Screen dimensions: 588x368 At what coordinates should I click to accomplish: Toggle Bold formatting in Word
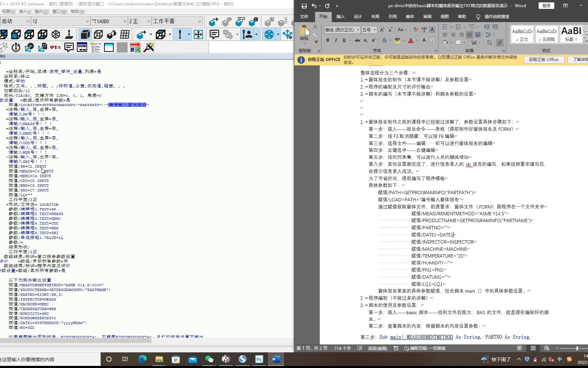[x=327, y=40]
